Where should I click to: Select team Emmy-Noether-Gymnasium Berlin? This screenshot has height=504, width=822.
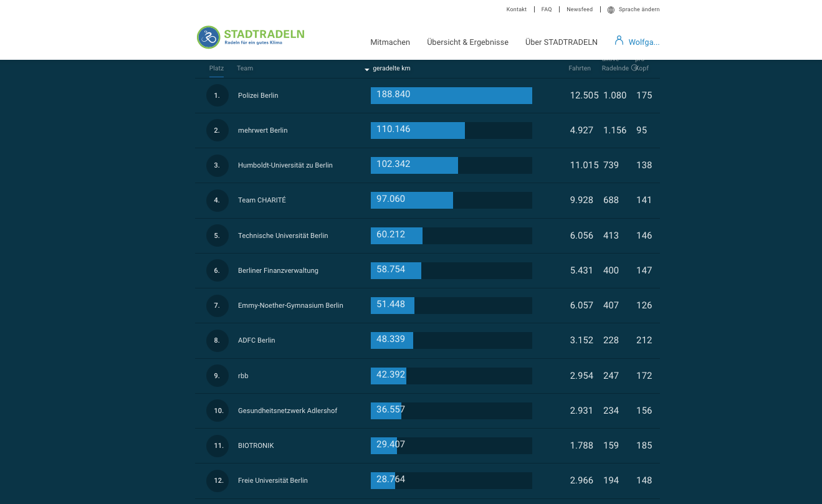click(290, 305)
